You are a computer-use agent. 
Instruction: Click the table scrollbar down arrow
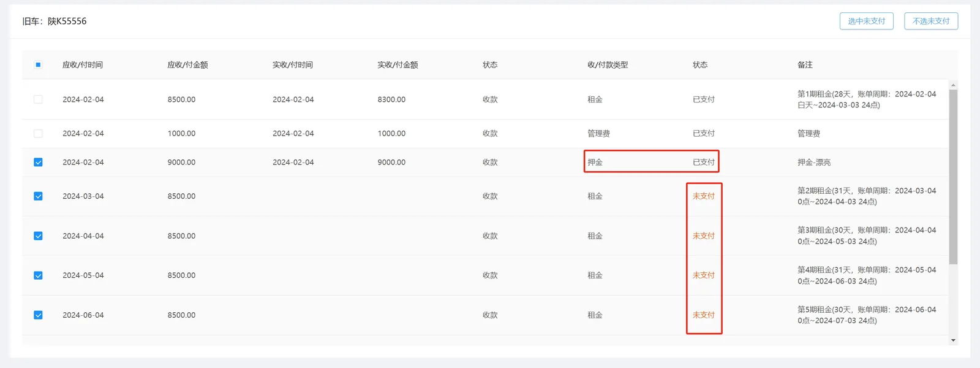953,340
